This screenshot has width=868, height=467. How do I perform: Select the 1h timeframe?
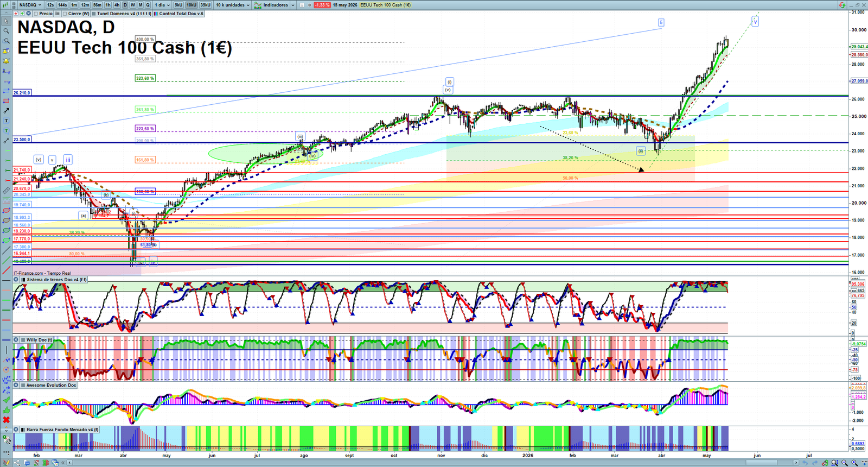pyautogui.click(x=108, y=5)
